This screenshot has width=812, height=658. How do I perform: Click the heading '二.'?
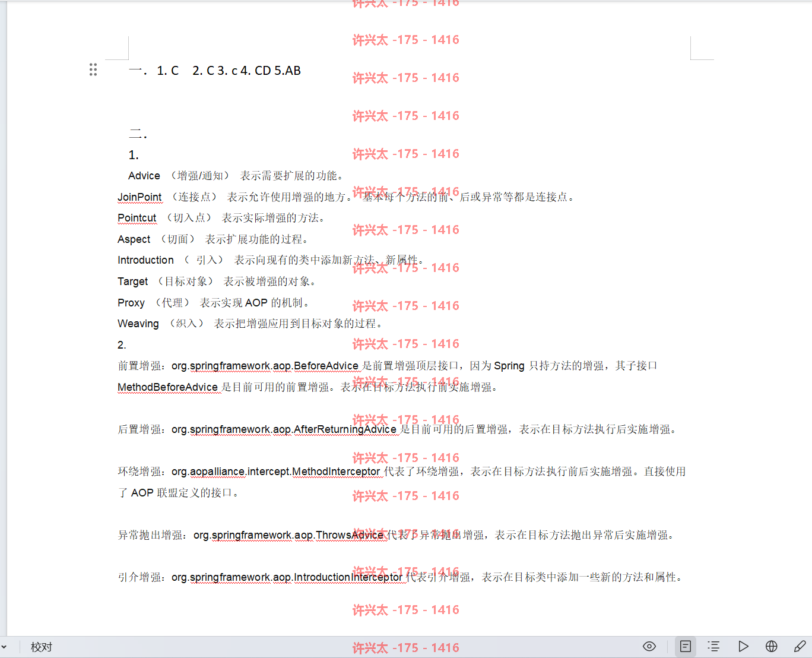coord(138,134)
